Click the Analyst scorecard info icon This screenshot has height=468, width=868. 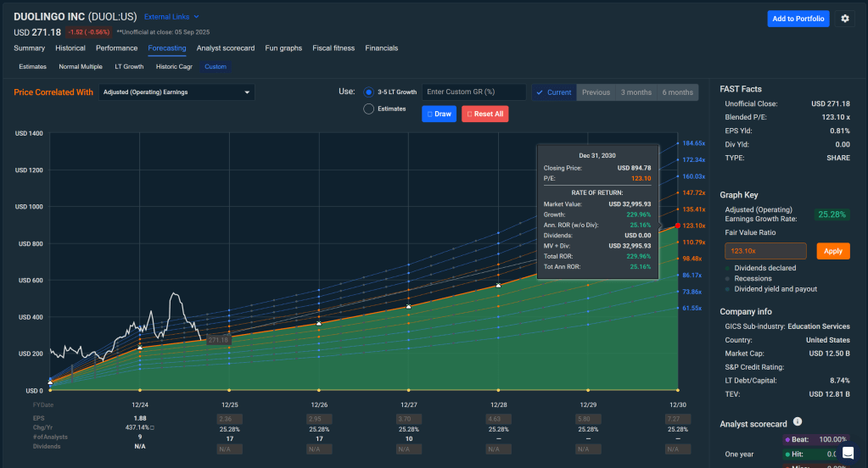coord(798,422)
